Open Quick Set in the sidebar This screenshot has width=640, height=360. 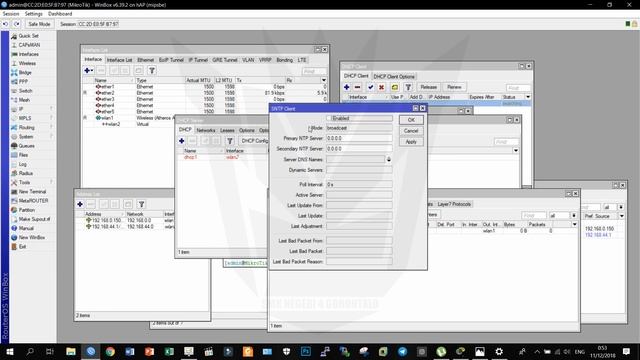pyautogui.click(x=28, y=36)
